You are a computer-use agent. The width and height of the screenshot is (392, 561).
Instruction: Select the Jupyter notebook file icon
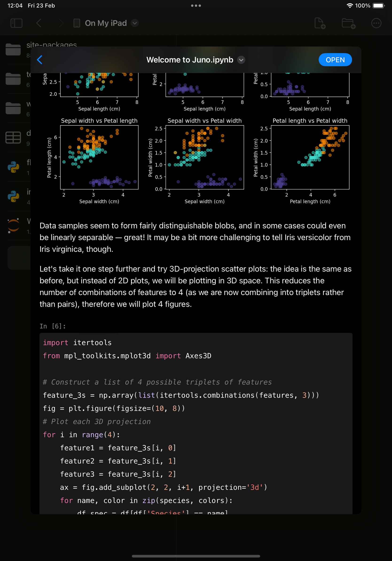13,225
